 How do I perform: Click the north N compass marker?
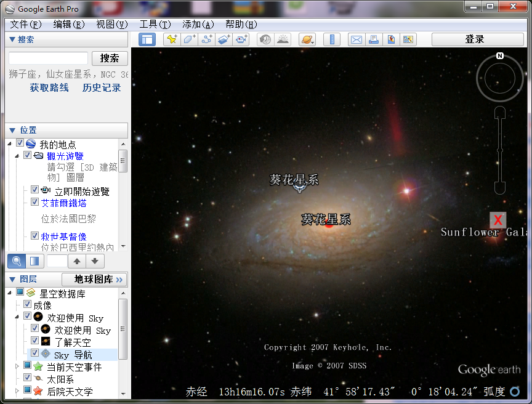(500, 55)
